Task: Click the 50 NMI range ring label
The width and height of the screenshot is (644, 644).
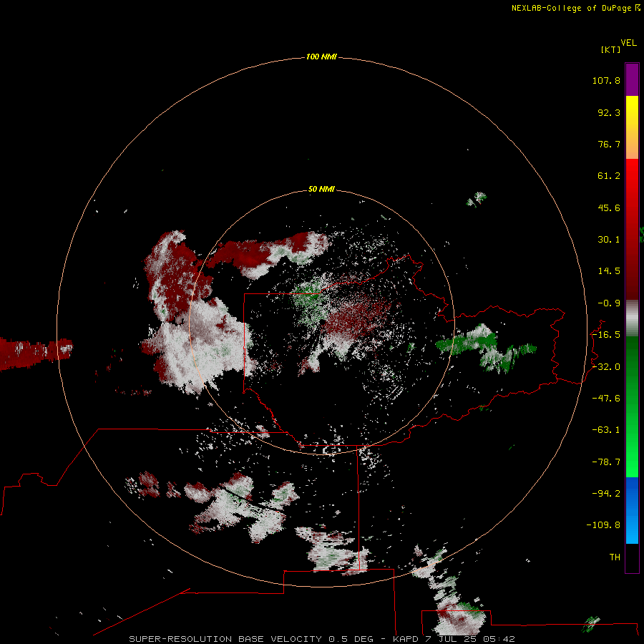Action: click(321, 189)
